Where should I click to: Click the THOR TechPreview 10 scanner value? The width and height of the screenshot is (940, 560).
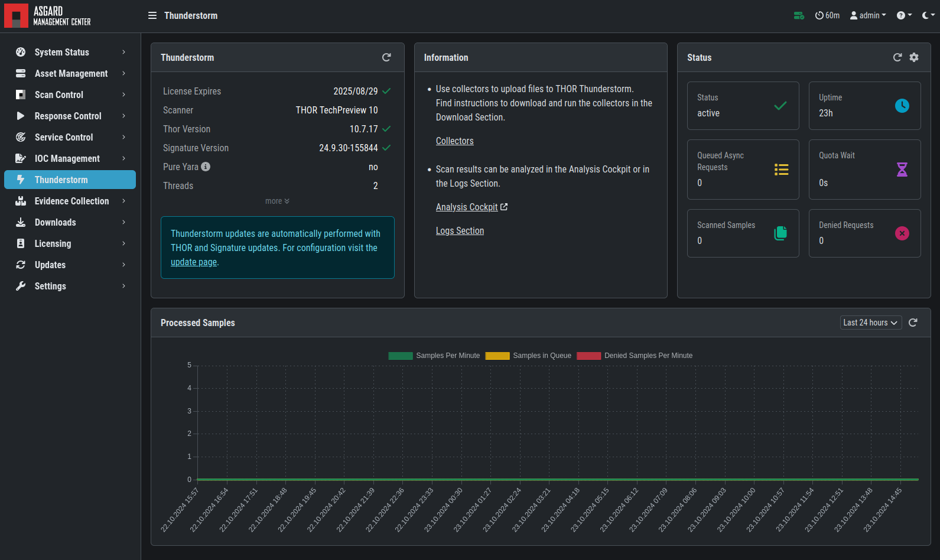tap(337, 110)
